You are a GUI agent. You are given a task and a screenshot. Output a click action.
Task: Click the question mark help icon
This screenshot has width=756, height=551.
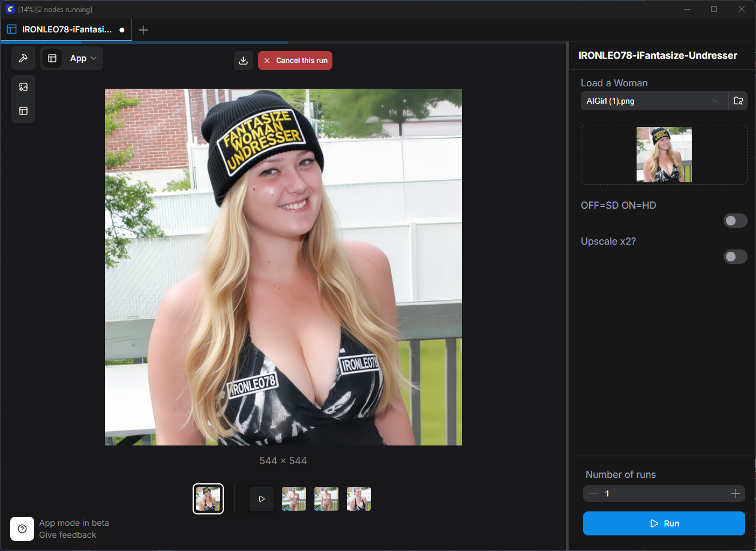22,529
